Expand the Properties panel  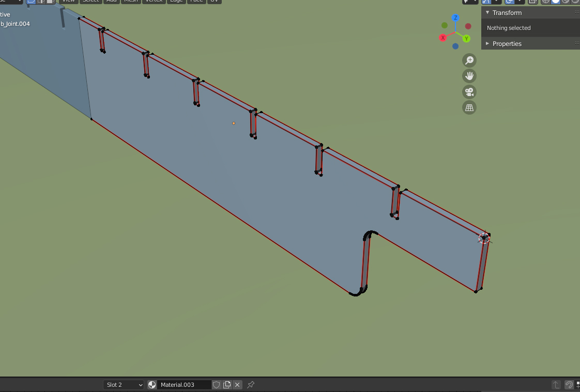487,44
